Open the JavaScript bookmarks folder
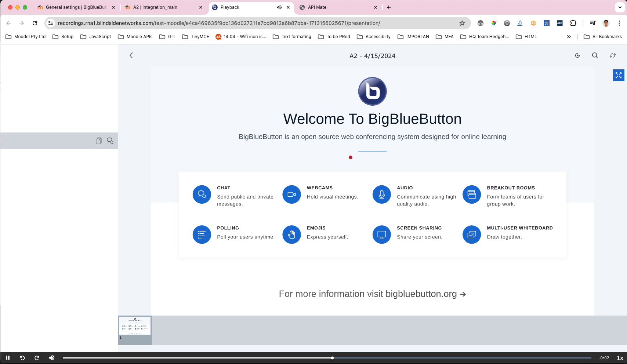 click(96, 37)
